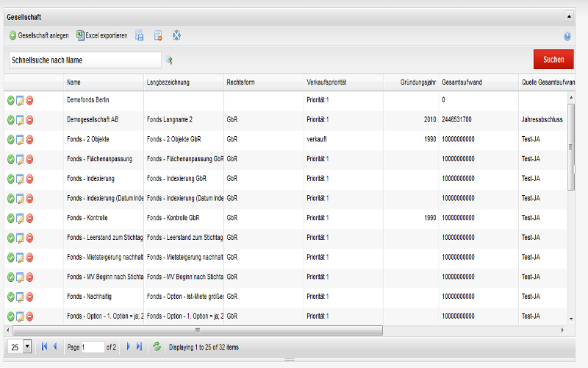This screenshot has height=368, width=588.
Task: Click the verkauft priority cell
Action: coord(343,139)
